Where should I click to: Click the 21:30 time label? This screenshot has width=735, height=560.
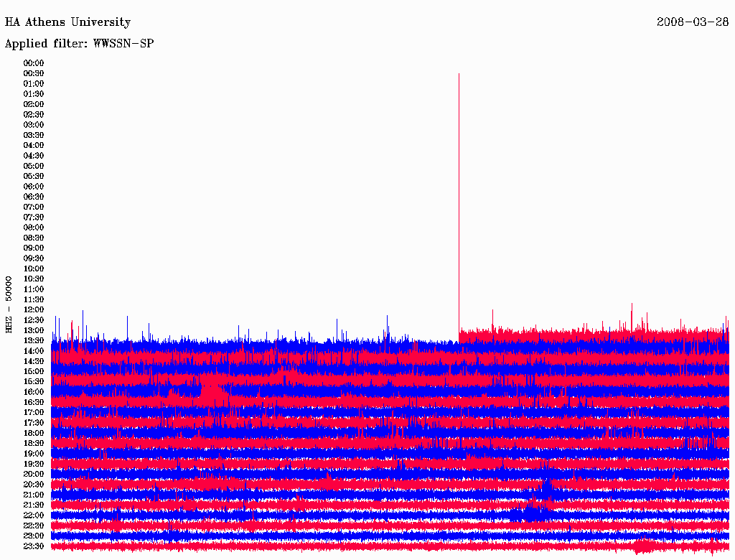point(34,505)
